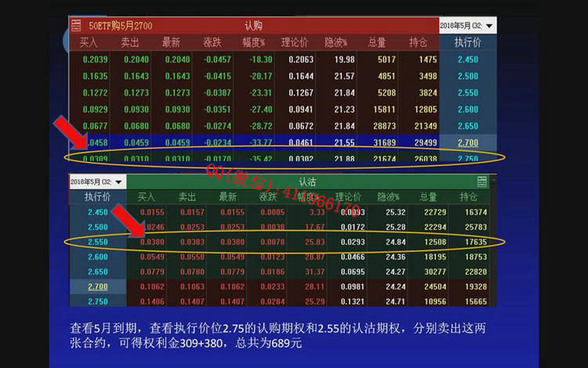Screen dimensions: 588x368
Task: Click the calculator icon in the call panel header
Action: coord(76,25)
